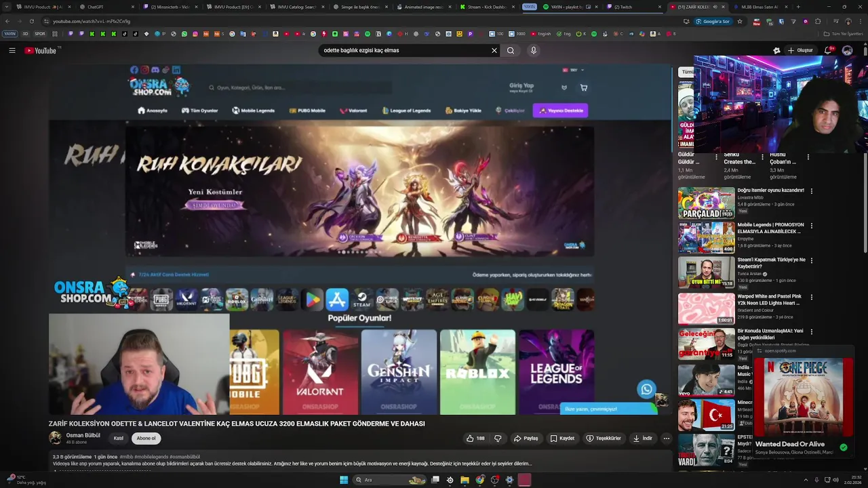Open a new browser tab with plus
The image size is (868, 488).
[797, 7]
